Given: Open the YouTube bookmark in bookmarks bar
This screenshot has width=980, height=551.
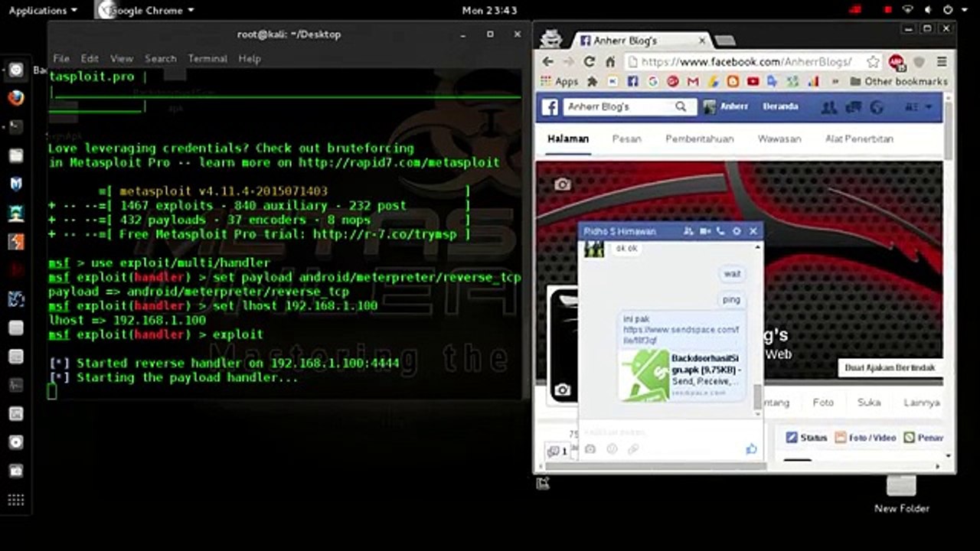Looking at the screenshot, I should click(753, 81).
